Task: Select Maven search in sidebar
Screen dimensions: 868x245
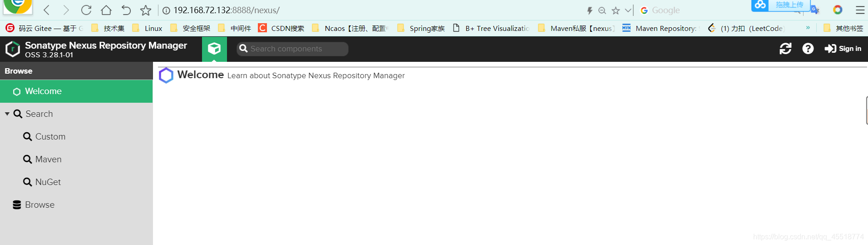Action: [x=76, y=160]
